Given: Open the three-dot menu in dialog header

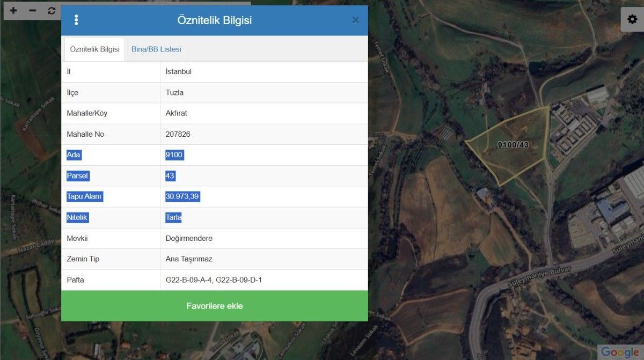Looking at the screenshot, I should 76,20.
